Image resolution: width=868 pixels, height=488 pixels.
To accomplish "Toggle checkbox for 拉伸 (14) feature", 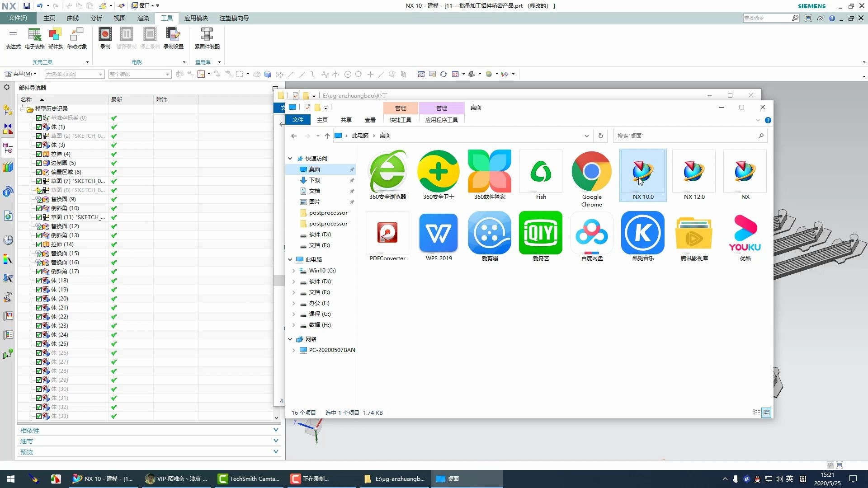I will [39, 244].
